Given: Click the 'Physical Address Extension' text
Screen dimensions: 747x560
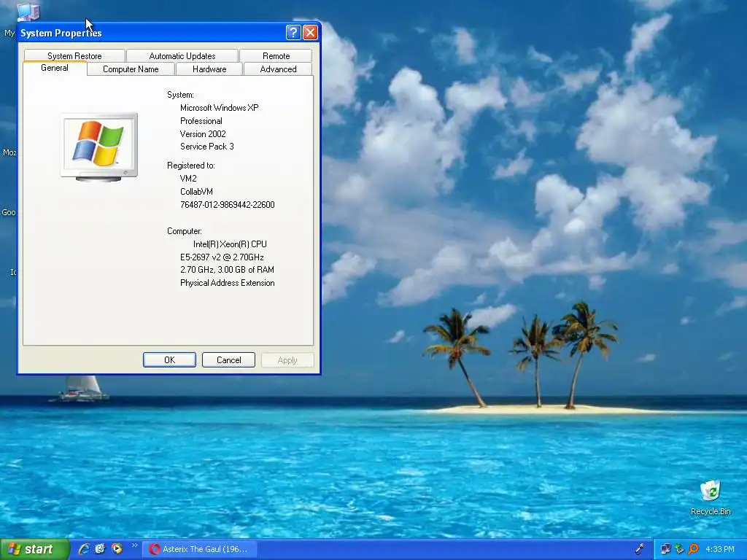Looking at the screenshot, I should tap(228, 283).
